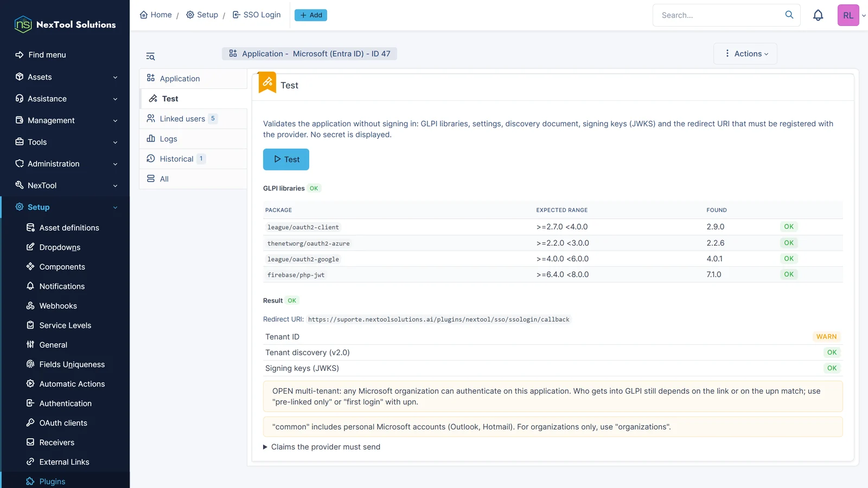The height and width of the screenshot is (488, 868).
Task: Click the Application Microsoft (Entra ID) header badge
Action: tap(309, 54)
